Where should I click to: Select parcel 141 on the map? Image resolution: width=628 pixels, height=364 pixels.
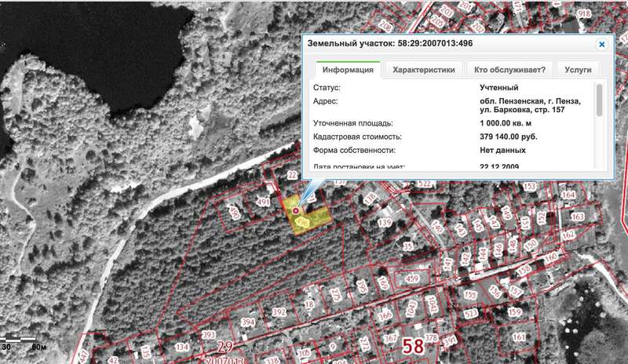[447, 264]
